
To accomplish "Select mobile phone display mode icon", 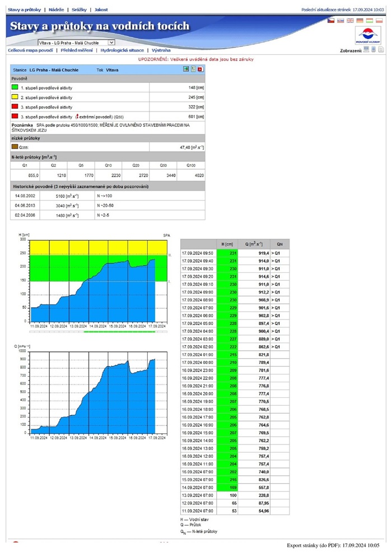I will (374, 50).
